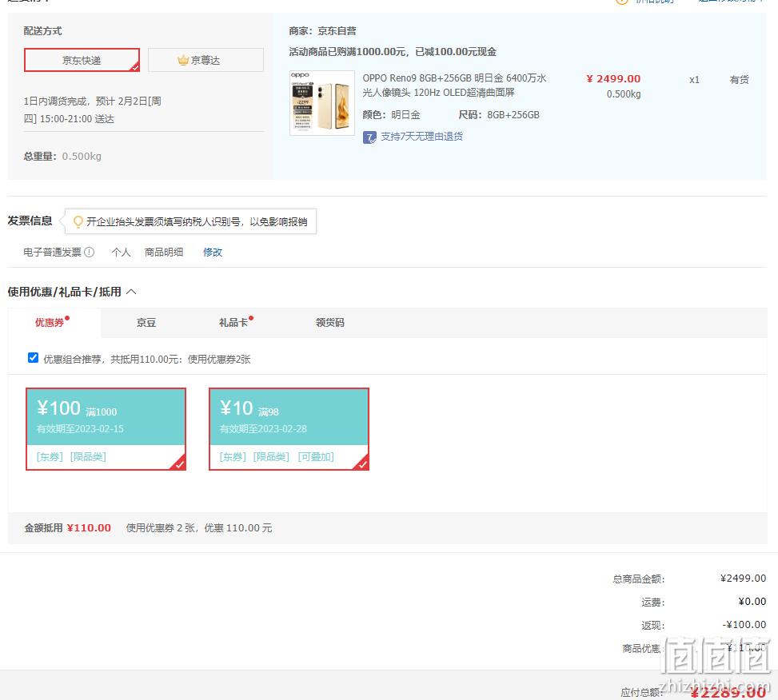Click the 有货 stock status
The width and height of the screenshot is (778, 700).
740,79
